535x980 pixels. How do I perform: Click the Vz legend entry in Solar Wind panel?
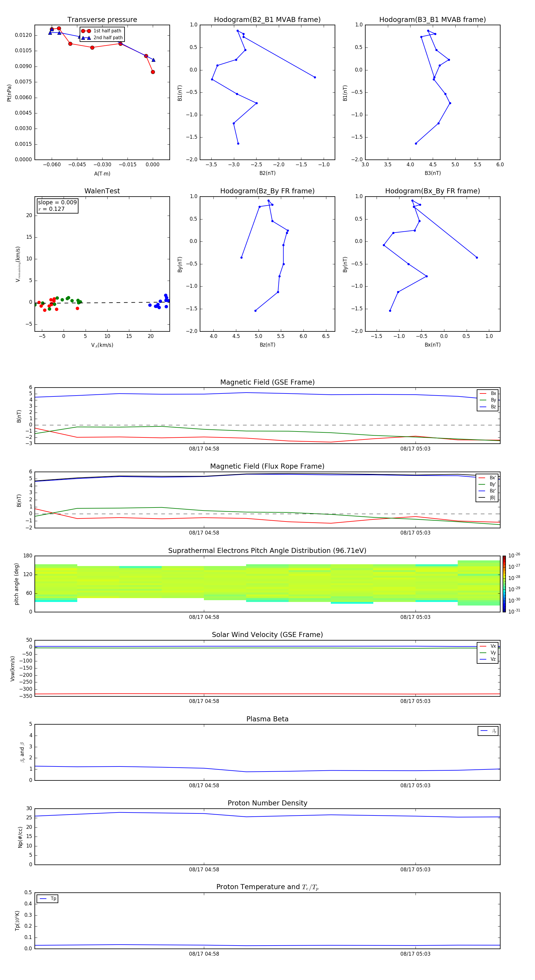coord(488,659)
